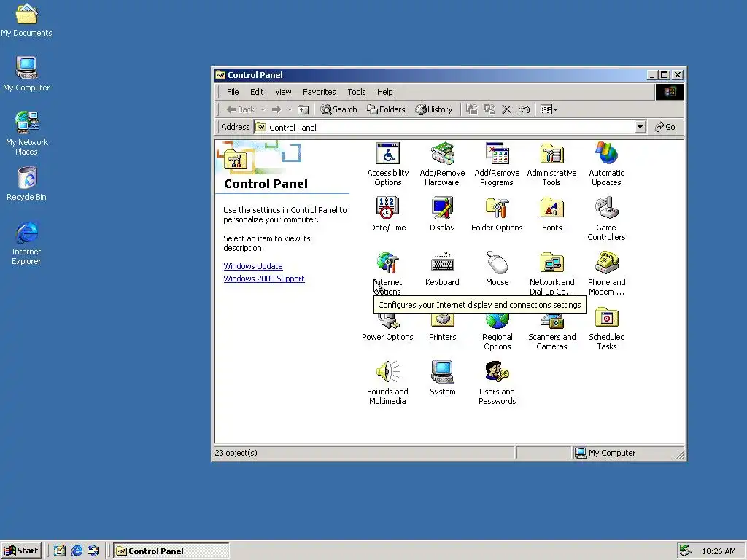Go up one folder level
The width and height of the screenshot is (747, 560).
click(303, 109)
